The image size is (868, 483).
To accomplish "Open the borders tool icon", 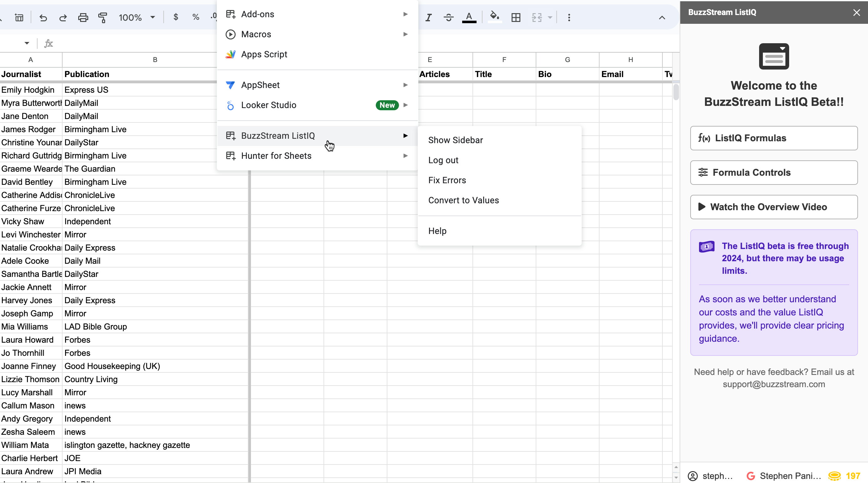I will pos(516,18).
